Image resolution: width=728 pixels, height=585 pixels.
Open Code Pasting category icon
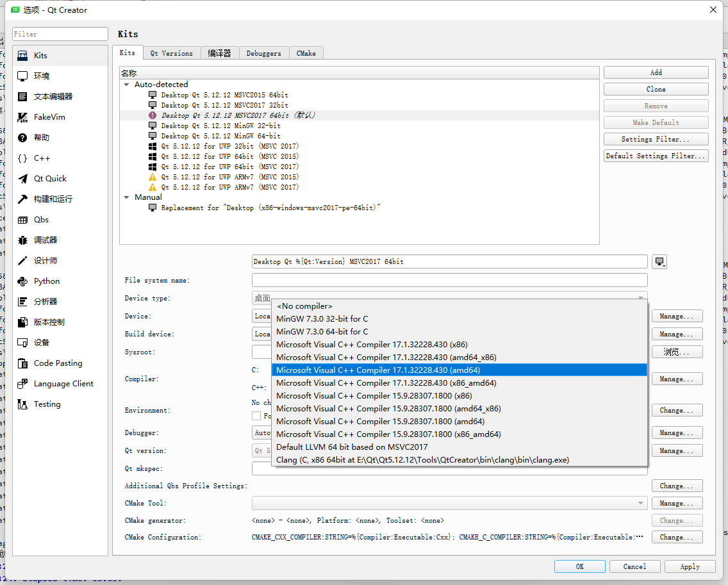click(x=22, y=363)
